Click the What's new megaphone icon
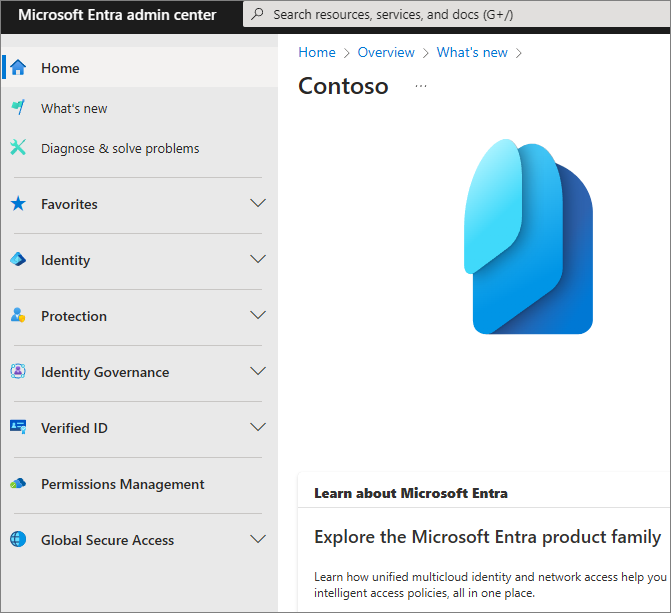671x613 pixels. 18,107
